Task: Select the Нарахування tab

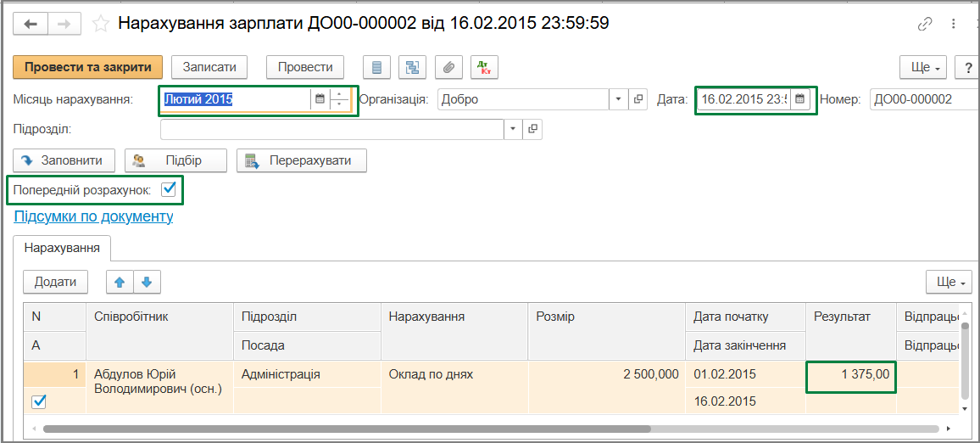Action: click(62, 248)
